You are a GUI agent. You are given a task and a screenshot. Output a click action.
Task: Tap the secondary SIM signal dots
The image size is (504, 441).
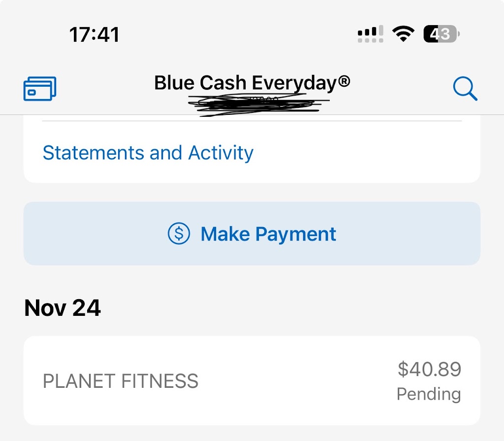pyautogui.click(x=370, y=40)
